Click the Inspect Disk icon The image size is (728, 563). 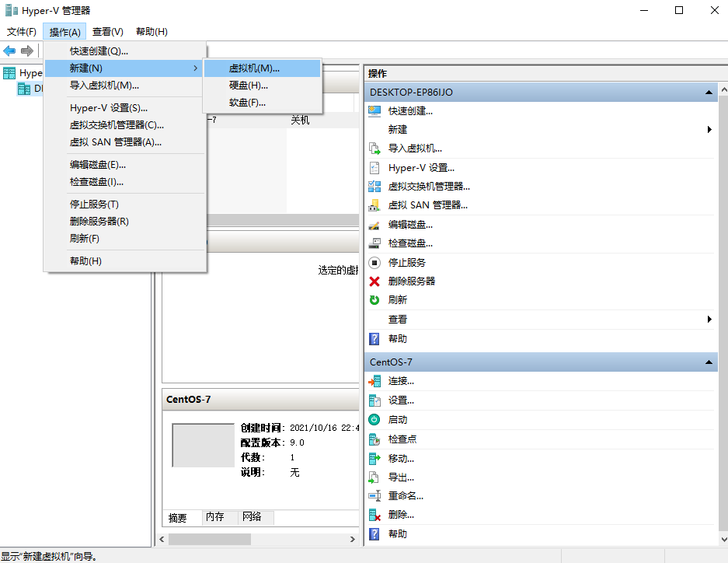click(374, 243)
